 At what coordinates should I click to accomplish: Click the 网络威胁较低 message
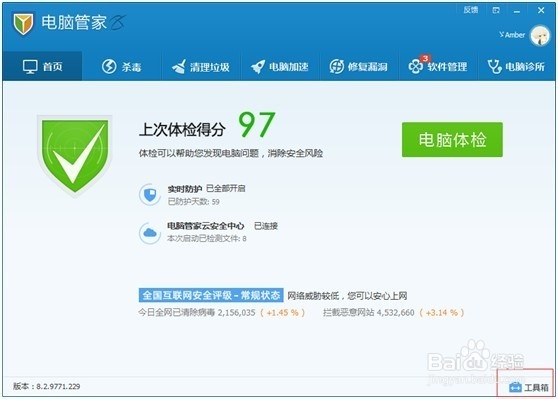pyautogui.click(x=347, y=295)
